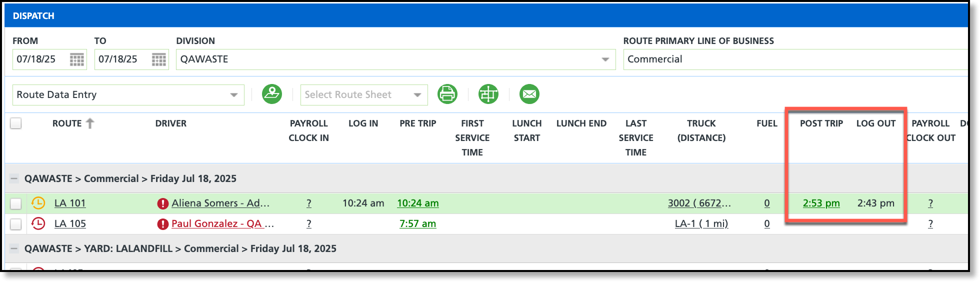Click the POST TRIP column header
Viewport: 980px width, 282px height.
click(821, 123)
